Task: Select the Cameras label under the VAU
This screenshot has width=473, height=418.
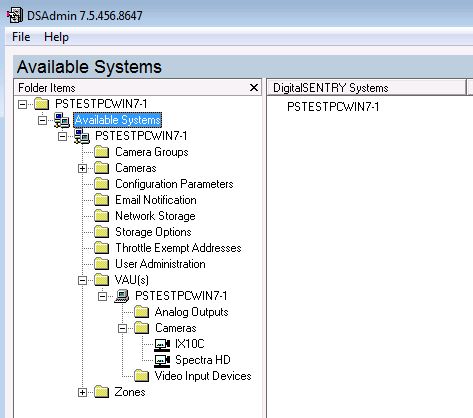Action: [x=176, y=328]
